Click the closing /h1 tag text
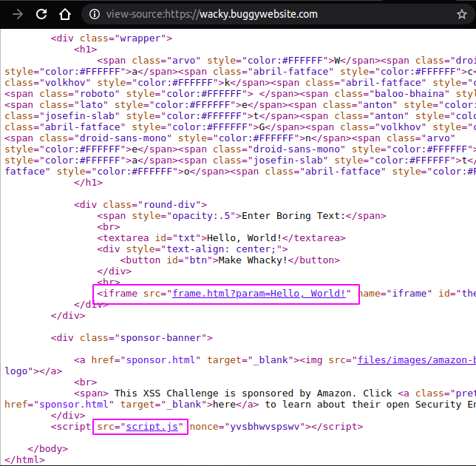The image size is (476, 466). click(x=89, y=182)
